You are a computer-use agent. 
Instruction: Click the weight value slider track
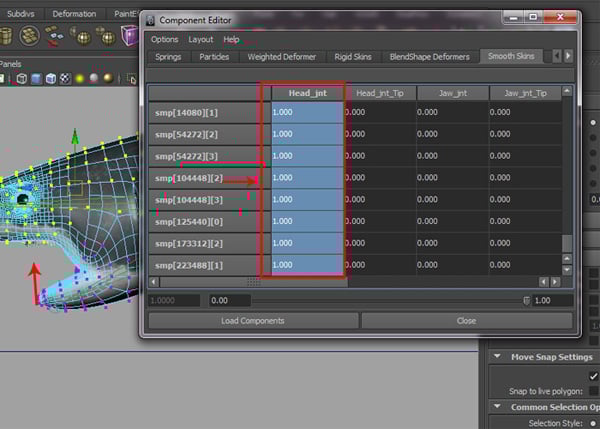pos(385,300)
